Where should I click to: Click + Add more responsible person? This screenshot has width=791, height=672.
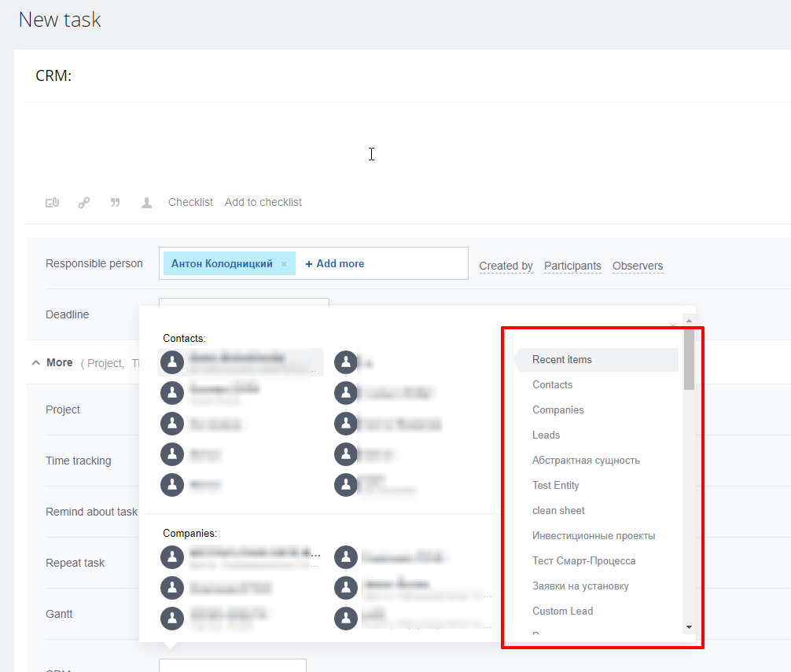click(x=334, y=263)
